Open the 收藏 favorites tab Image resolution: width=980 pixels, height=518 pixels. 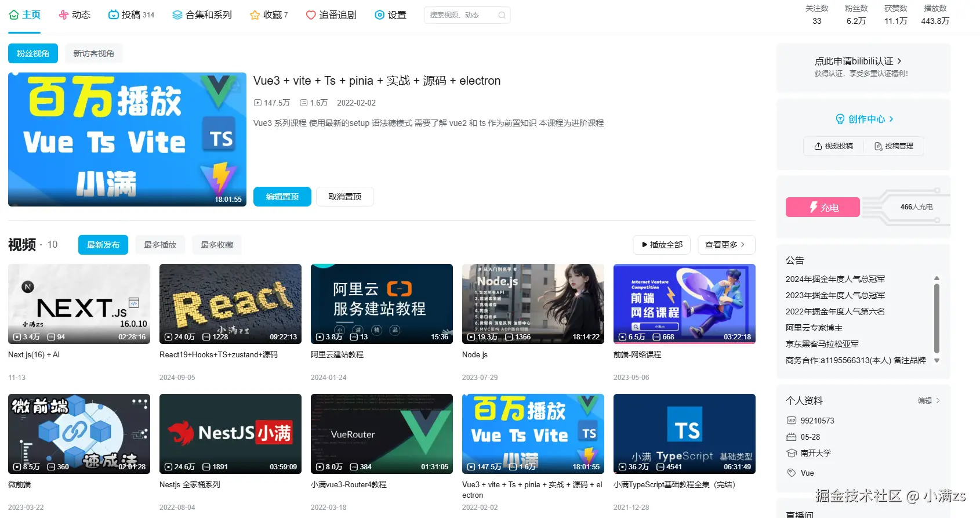[x=268, y=15]
